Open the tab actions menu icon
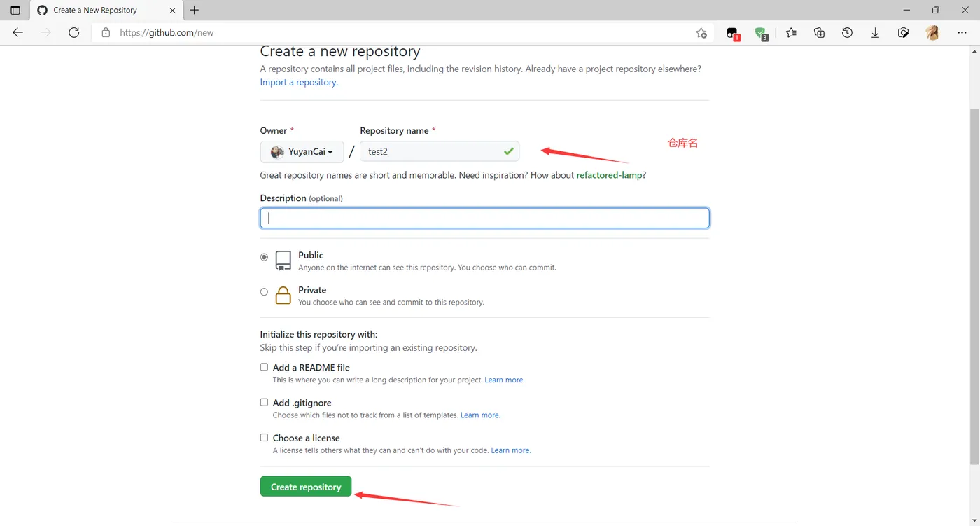This screenshot has width=980, height=526. click(x=15, y=11)
